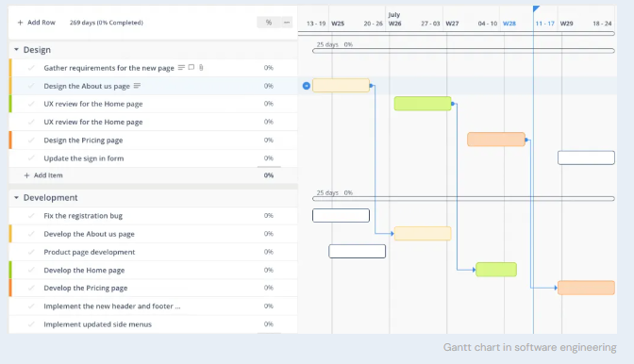Screen dimensions: 634x364
Task: Open 'Implement the new header and footer' task
Action: click(112, 306)
